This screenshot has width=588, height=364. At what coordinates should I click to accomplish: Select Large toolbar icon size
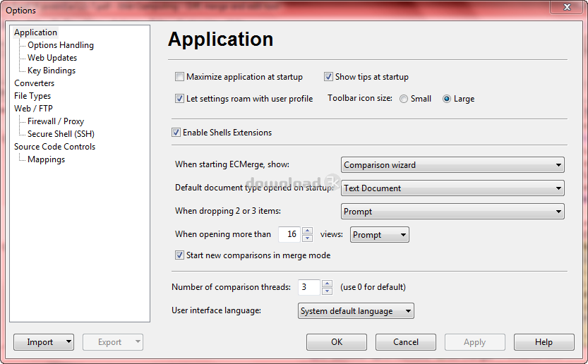coord(447,99)
